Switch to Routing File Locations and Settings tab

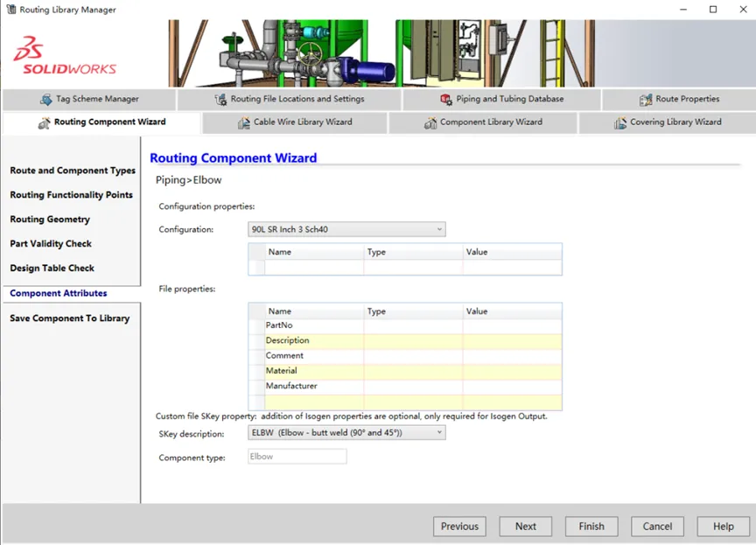point(290,99)
